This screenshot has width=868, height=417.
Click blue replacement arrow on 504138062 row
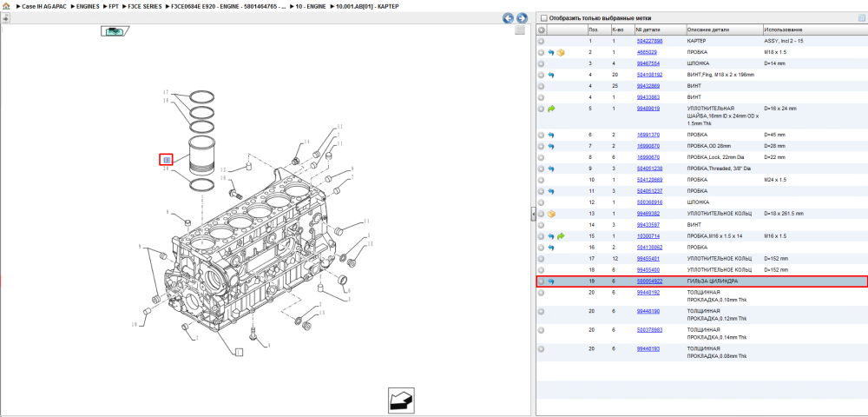pyautogui.click(x=551, y=248)
